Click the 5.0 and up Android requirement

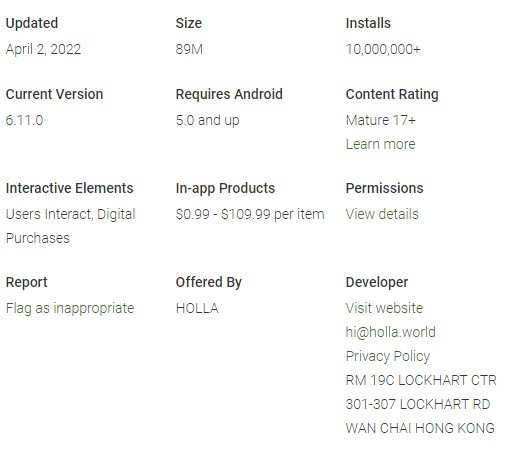click(207, 120)
